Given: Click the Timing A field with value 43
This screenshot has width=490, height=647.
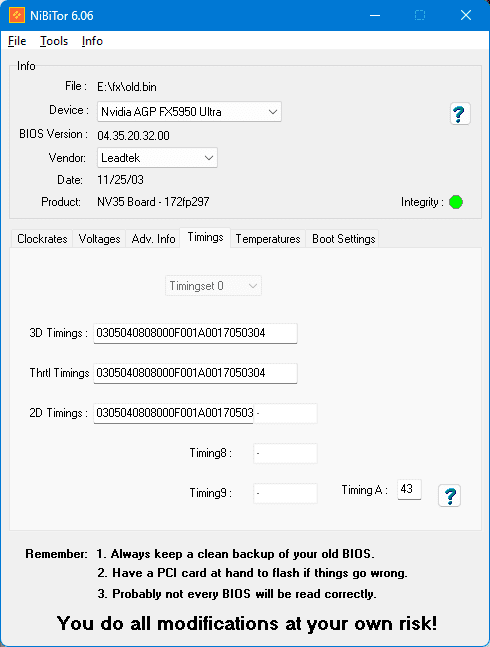Looking at the screenshot, I should [x=409, y=489].
